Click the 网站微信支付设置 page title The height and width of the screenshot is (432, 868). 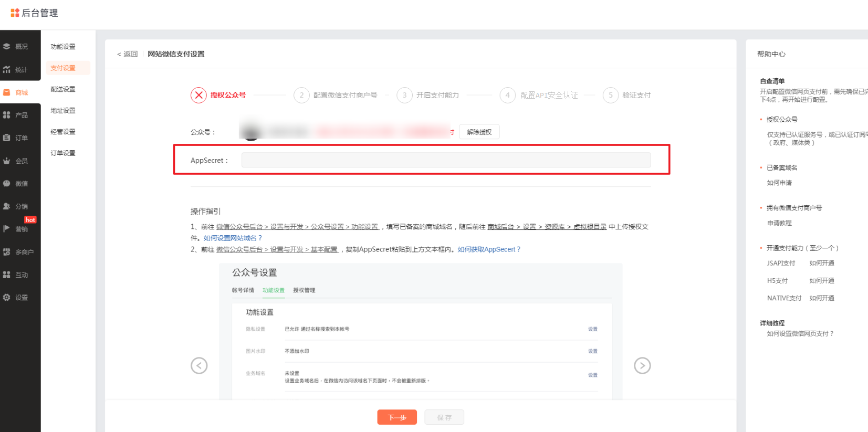(176, 54)
